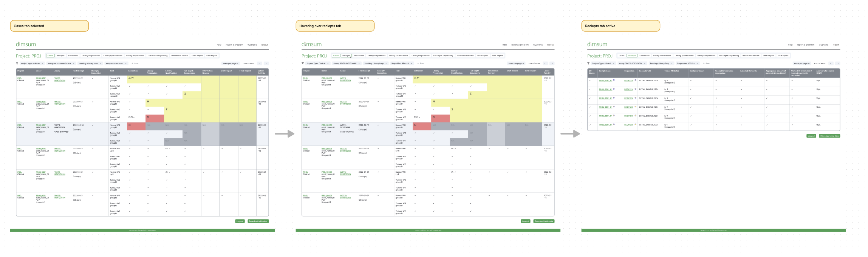Viewport: 868px width, 257px height.
Task: Remove the Pending: Library Prep filter in the Reciepts-active screen
Action: coord(672,63)
